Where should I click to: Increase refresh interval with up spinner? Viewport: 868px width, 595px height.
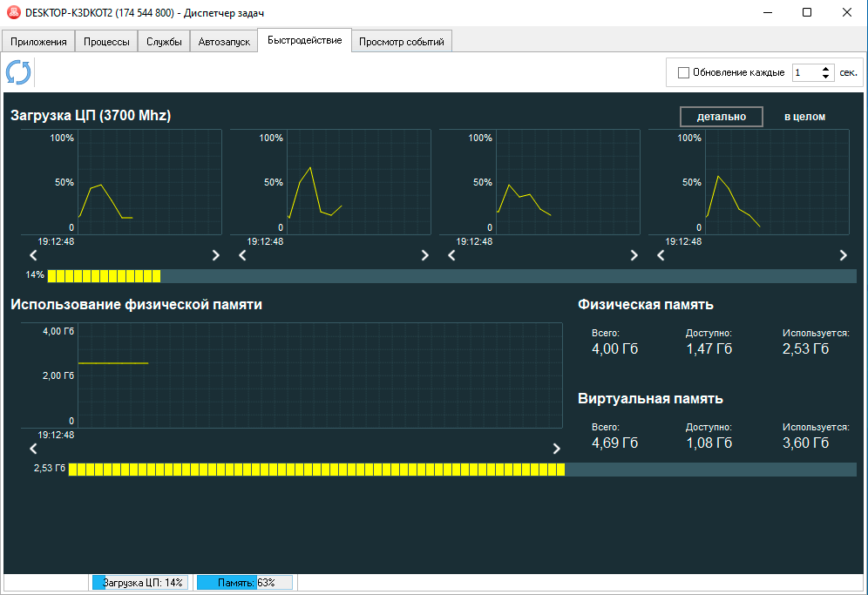[826, 69]
